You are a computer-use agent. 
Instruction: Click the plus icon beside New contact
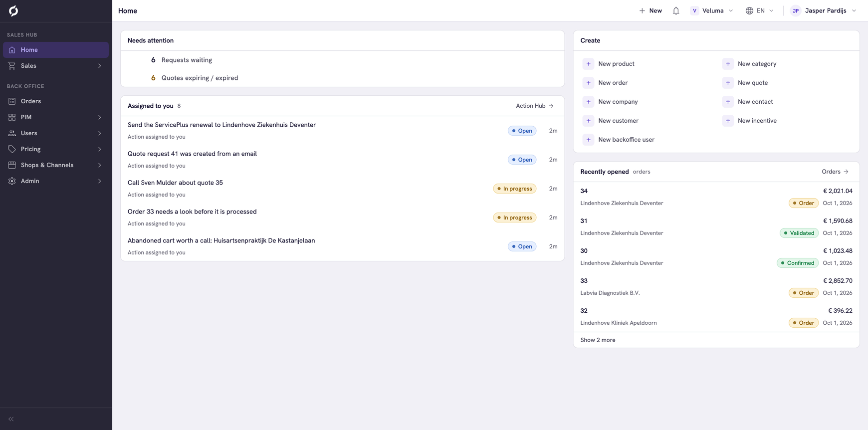pyautogui.click(x=728, y=102)
